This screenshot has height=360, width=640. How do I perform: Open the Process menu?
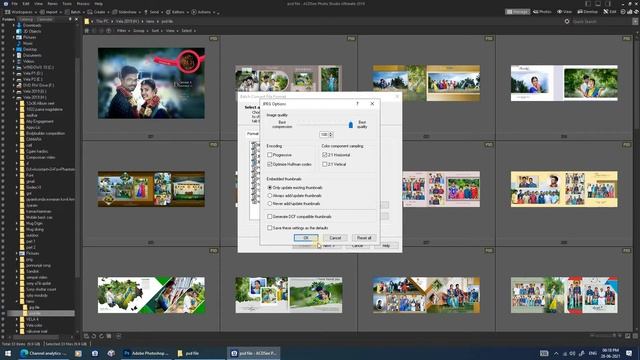click(x=83, y=4)
